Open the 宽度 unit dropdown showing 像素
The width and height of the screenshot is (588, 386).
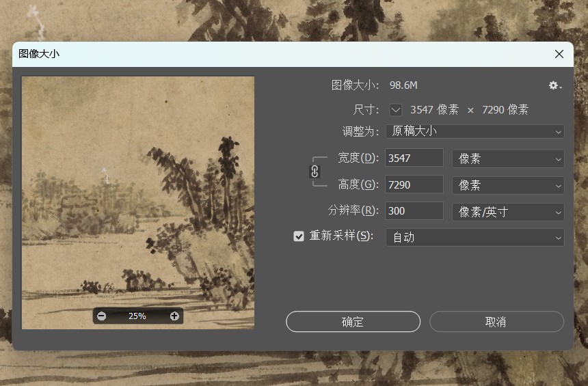[x=508, y=158]
